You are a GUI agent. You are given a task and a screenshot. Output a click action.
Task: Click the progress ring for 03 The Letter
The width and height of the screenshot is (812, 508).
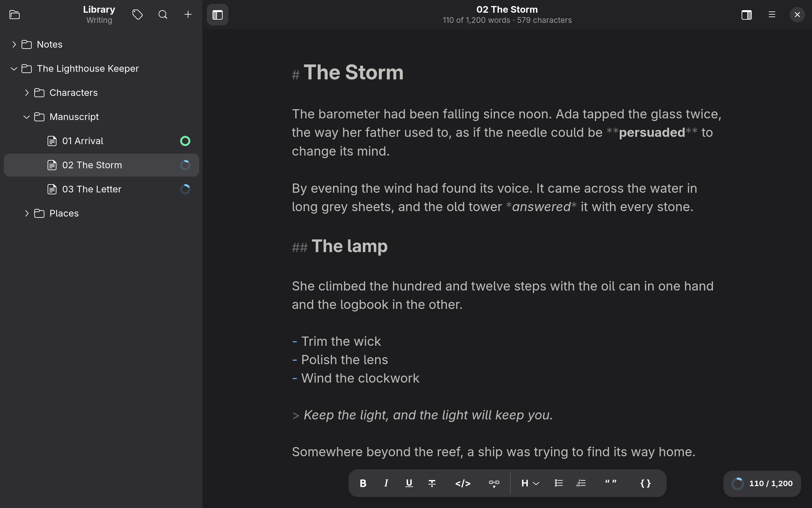(185, 189)
